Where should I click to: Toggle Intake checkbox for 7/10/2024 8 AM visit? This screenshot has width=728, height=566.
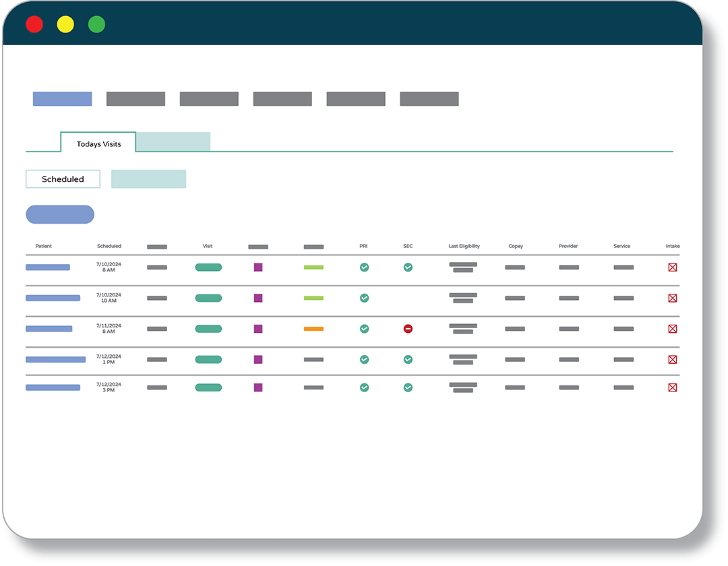point(672,268)
